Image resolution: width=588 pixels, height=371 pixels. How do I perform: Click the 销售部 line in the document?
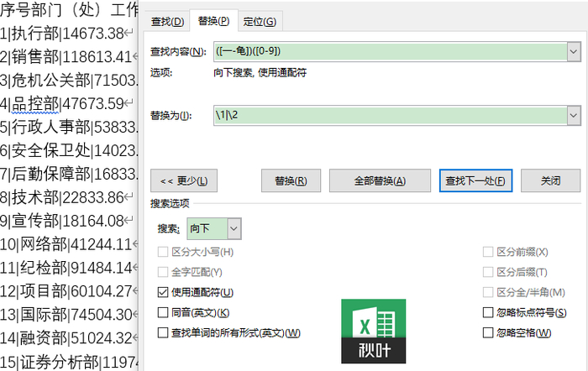pyautogui.click(x=69, y=57)
